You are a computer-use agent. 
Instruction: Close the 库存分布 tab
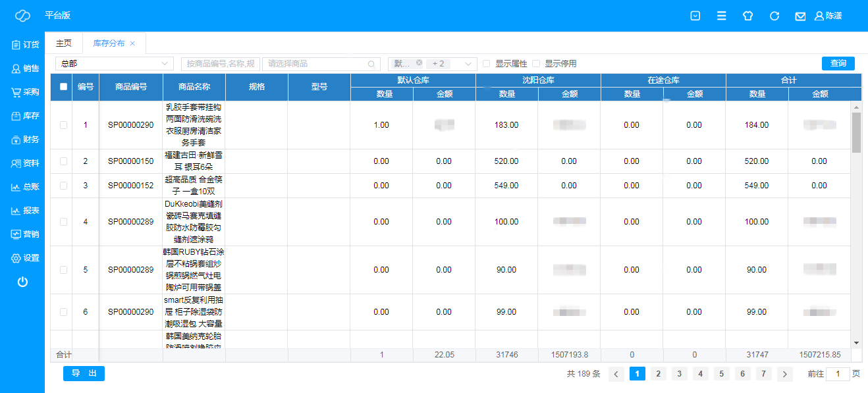coord(132,43)
